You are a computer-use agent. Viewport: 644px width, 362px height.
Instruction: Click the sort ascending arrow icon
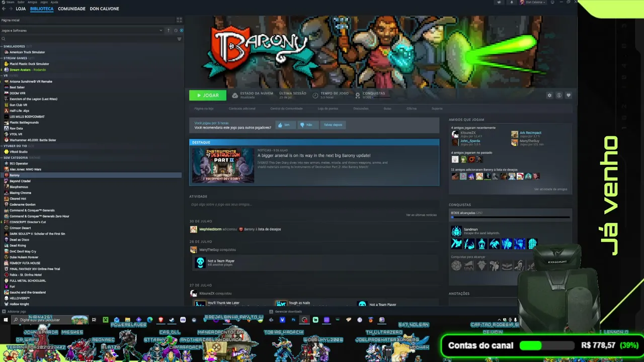169,30
